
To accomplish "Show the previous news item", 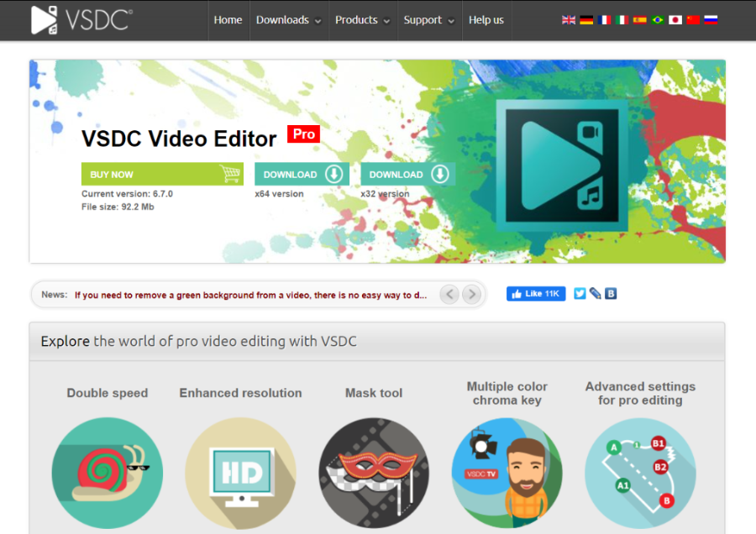I will [x=449, y=294].
